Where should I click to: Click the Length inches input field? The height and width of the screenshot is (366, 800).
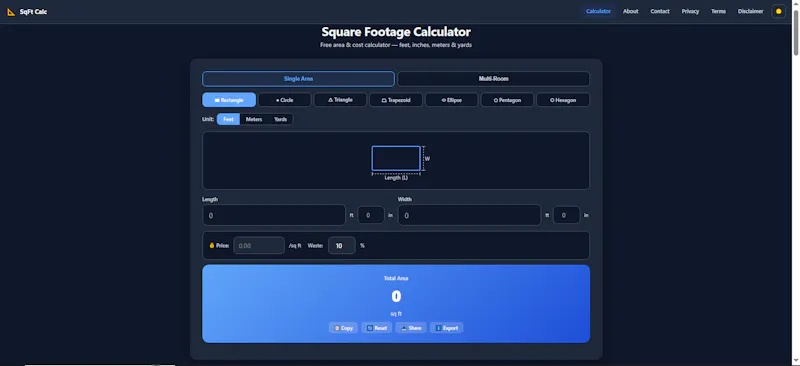click(371, 215)
